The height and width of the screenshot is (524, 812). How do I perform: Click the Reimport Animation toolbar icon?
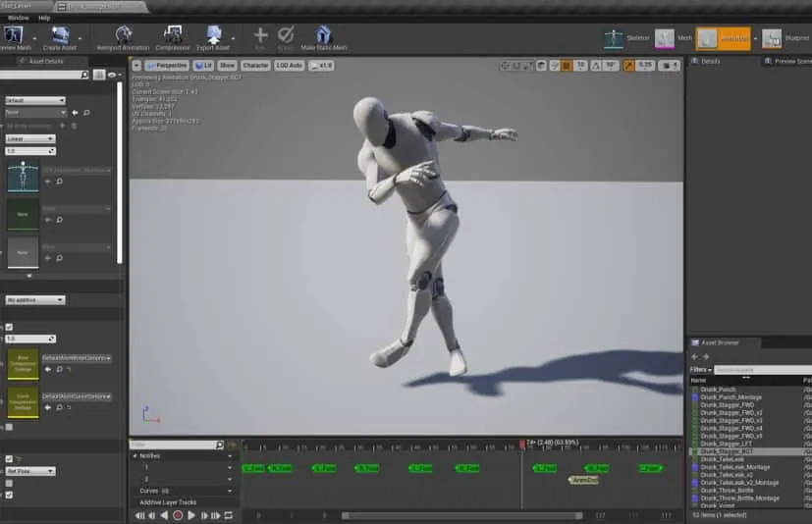(124, 35)
